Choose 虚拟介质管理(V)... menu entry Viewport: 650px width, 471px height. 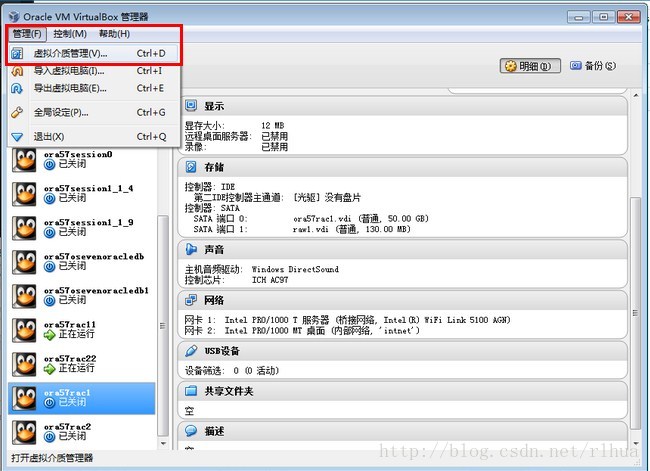pyautogui.click(x=94, y=53)
